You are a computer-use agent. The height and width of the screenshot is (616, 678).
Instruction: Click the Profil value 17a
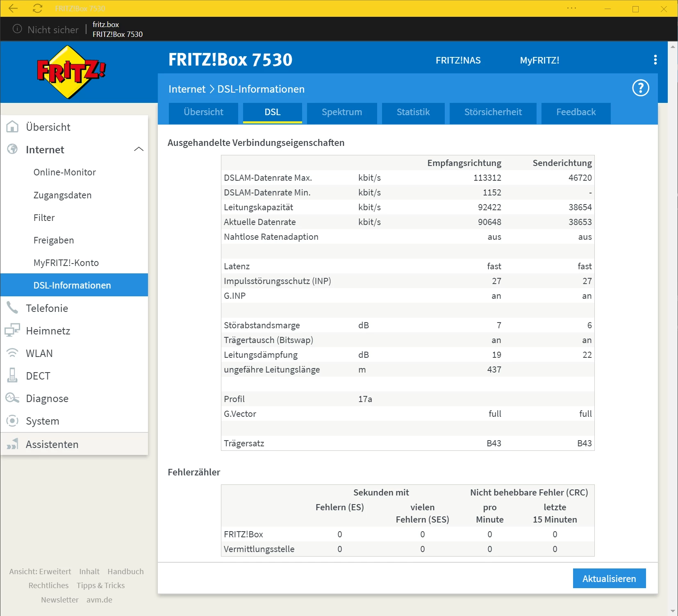pyautogui.click(x=365, y=399)
